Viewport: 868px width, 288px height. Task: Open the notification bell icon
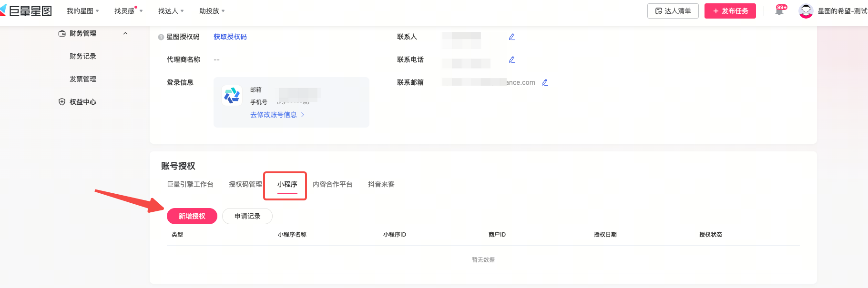(780, 11)
